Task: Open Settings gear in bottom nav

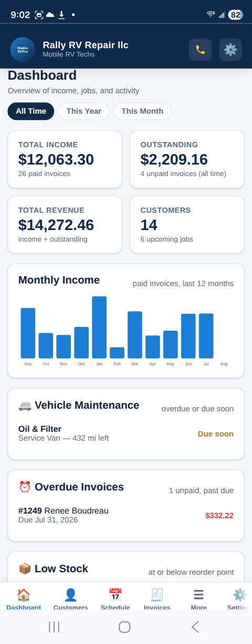Action: click(x=240, y=595)
